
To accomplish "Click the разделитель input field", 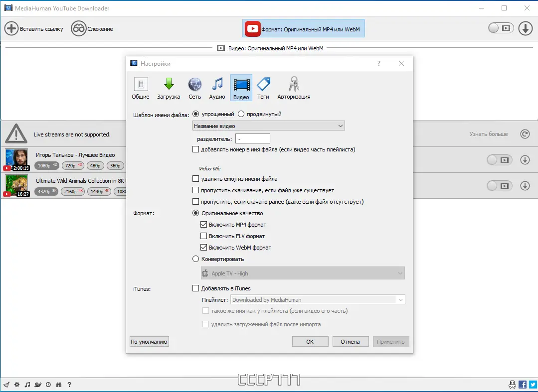I will pos(252,138).
